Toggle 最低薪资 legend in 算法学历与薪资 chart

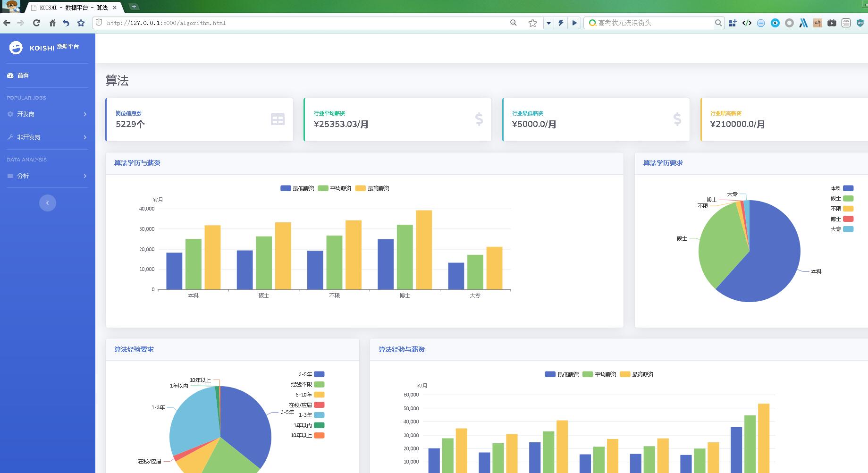pyautogui.click(x=297, y=188)
